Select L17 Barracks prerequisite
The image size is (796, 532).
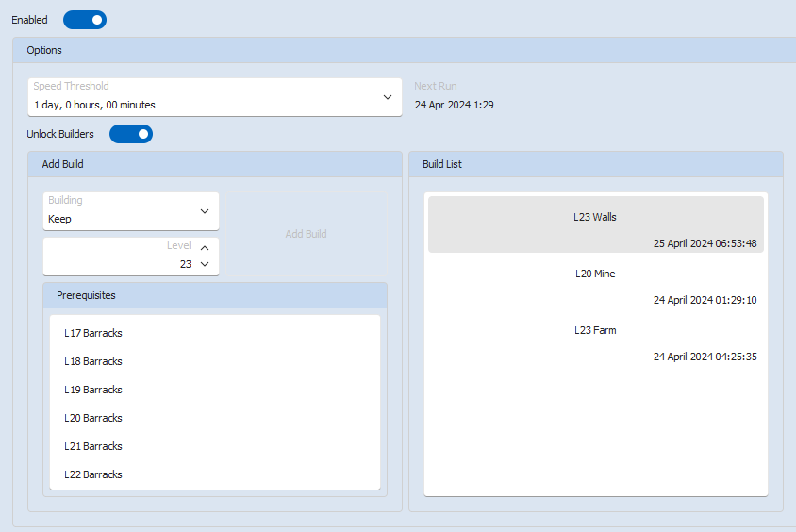point(93,333)
